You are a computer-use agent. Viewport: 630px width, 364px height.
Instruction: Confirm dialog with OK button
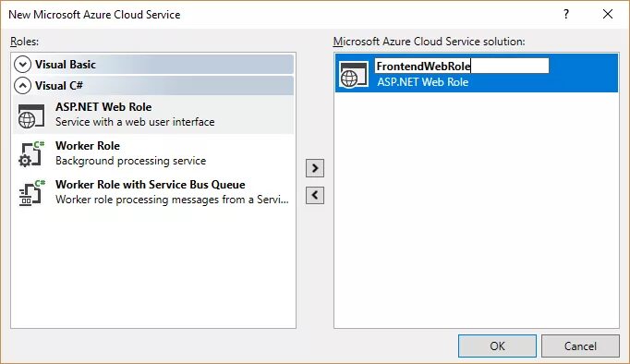(x=497, y=346)
